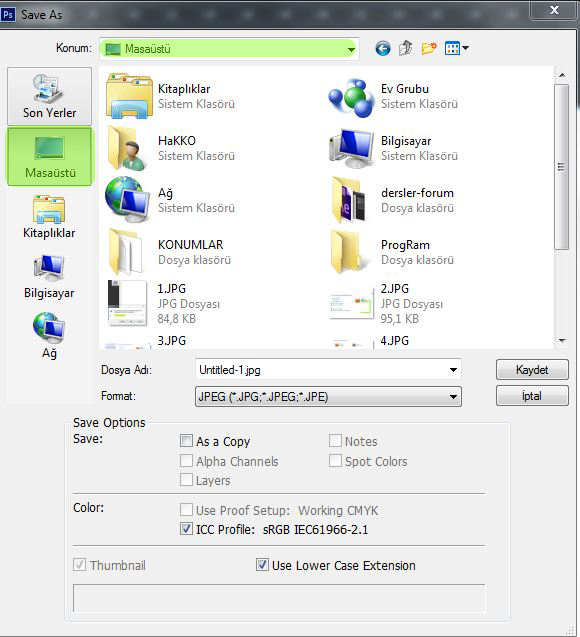Image resolution: width=580 pixels, height=637 pixels.
Task: Select Kitaplıklar in the left sidebar
Action: point(49,217)
